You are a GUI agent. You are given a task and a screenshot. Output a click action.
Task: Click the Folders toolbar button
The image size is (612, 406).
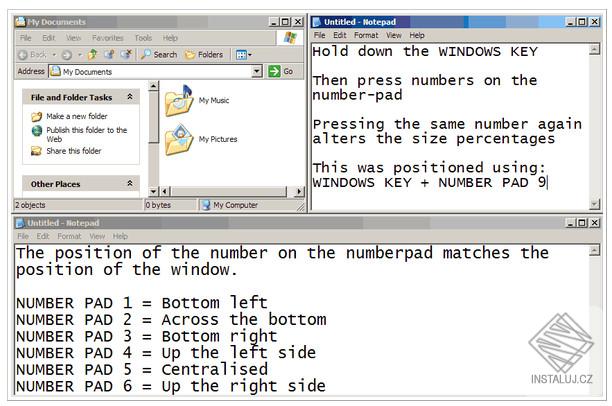pyautogui.click(x=204, y=54)
